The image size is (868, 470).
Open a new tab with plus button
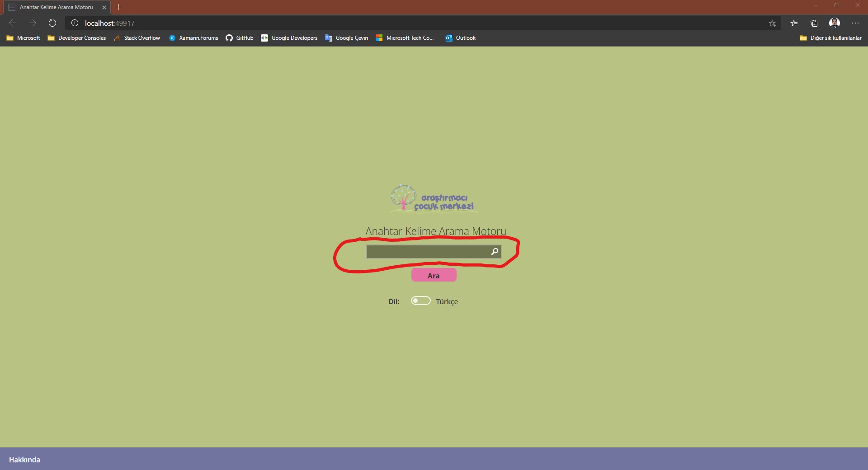point(119,7)
